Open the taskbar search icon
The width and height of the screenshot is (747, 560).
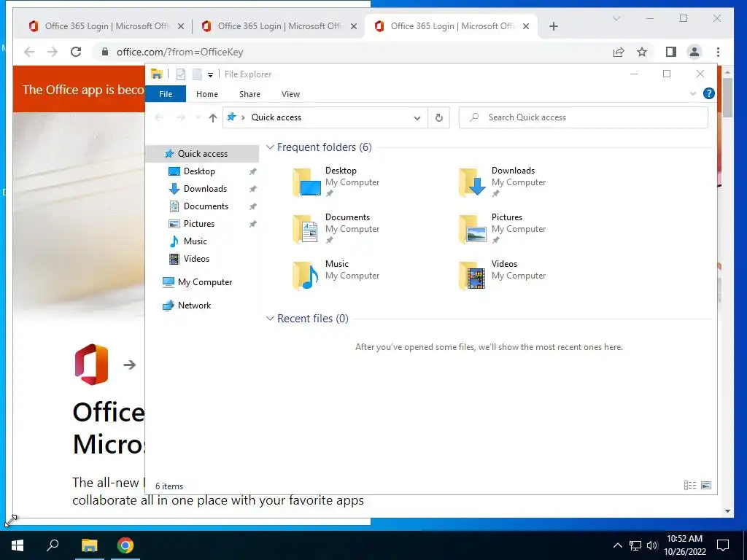(x=53, y=545)
